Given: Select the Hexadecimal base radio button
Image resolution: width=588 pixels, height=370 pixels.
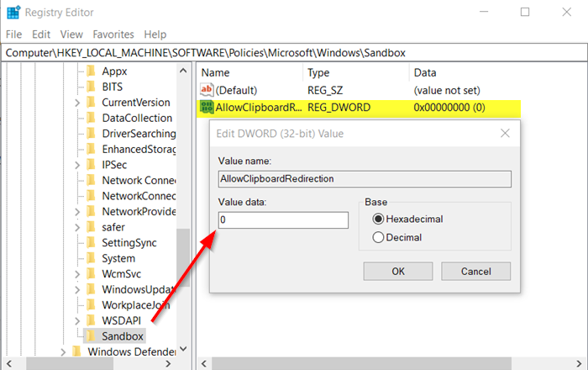Looking at the screenshot, I should (378, 219).
